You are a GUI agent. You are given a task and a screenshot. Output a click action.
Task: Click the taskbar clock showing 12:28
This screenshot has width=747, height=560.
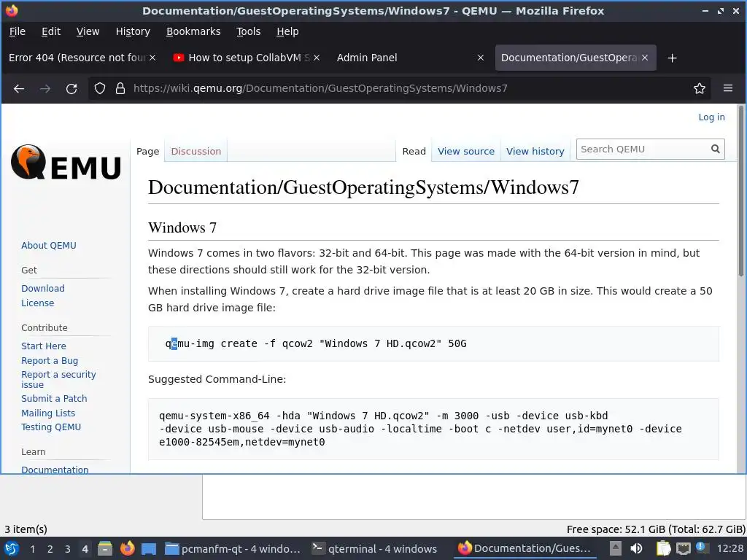pyautogui.click(x=729, y=549)
